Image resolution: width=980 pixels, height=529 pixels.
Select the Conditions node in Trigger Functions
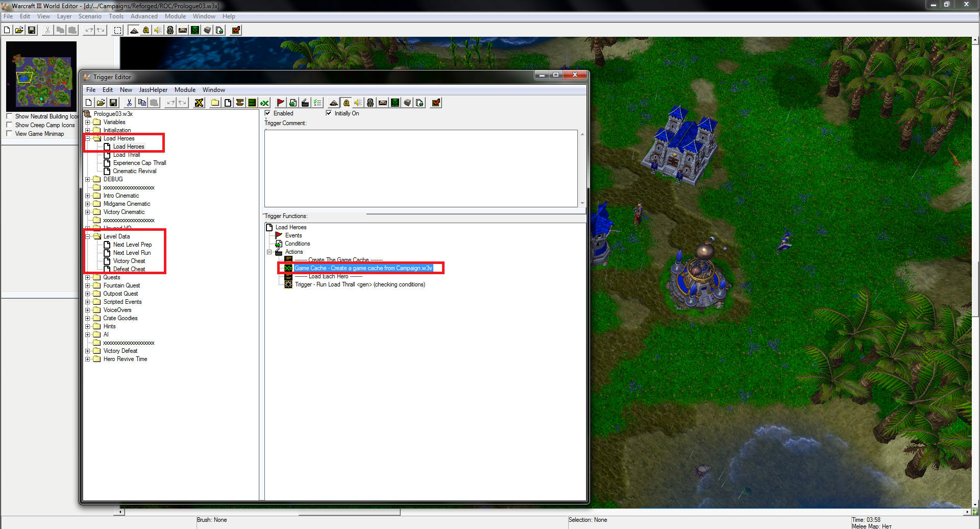pyautogui.click(x=298, y=244)
